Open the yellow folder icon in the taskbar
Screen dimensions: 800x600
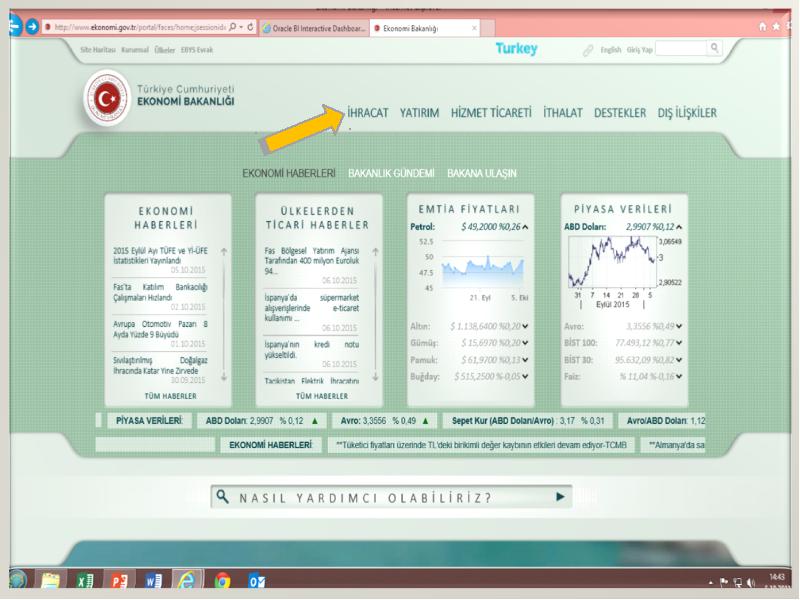tap(50, 580)
